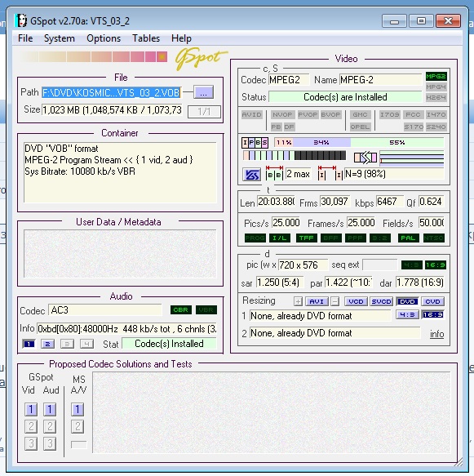Screen dimensions: 474x476
Task: Toggle the 16:9 resizing aspect button
Action: pos(433,315)
